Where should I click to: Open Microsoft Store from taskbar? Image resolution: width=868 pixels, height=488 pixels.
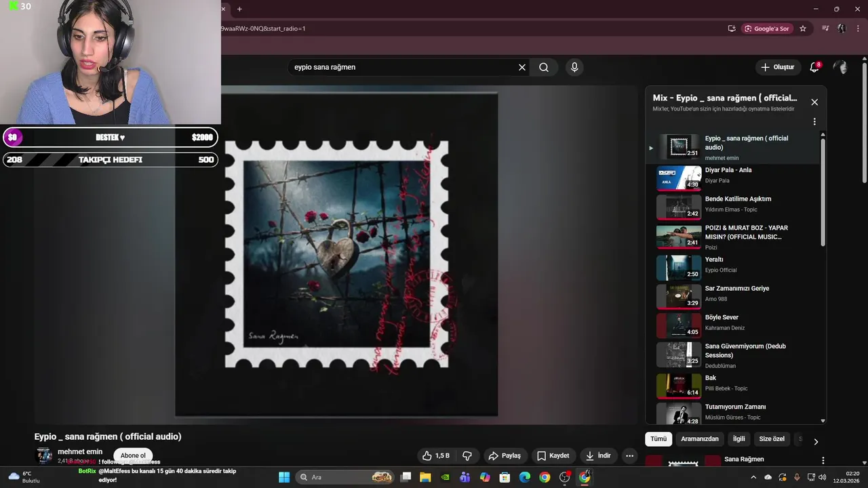tap(505, 477)
